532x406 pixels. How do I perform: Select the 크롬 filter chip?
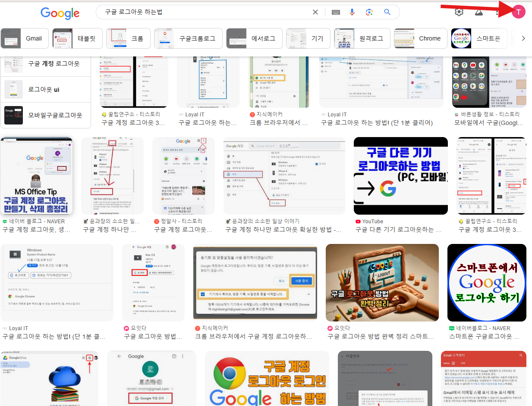coord(128,38)
